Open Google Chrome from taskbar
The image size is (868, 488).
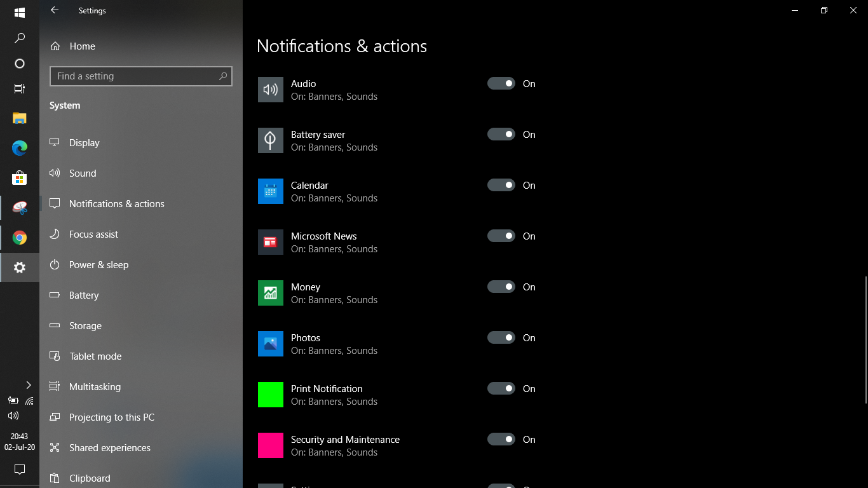(20, 238)
